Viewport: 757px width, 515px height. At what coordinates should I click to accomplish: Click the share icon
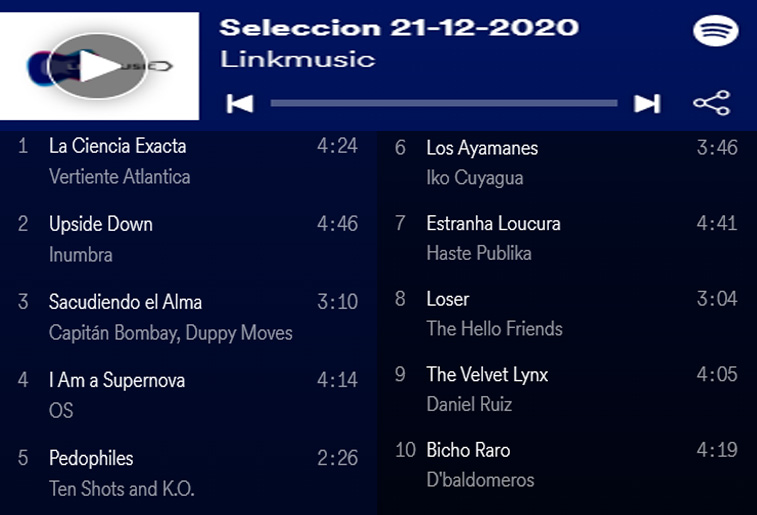point(711,103)
